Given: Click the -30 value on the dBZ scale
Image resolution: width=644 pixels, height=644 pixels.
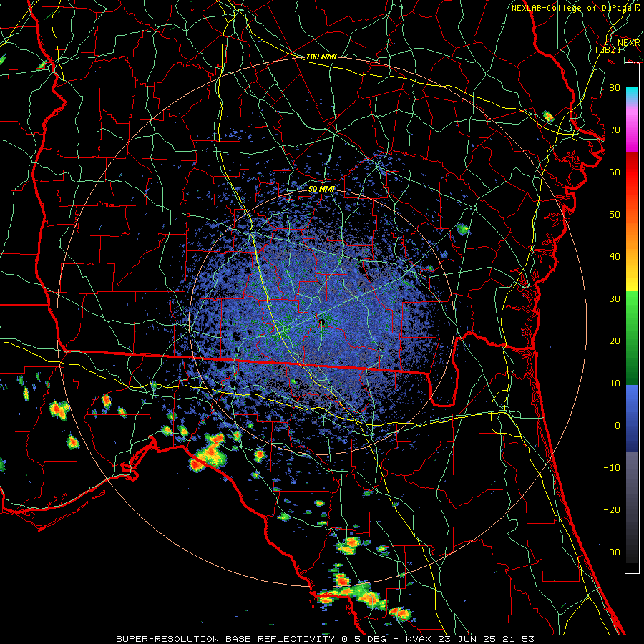Looking at the screenshot, I should 612,552.
